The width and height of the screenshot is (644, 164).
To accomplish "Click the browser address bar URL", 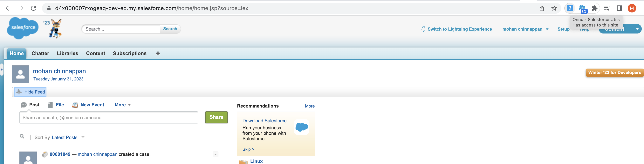I will tap(152, 8).
